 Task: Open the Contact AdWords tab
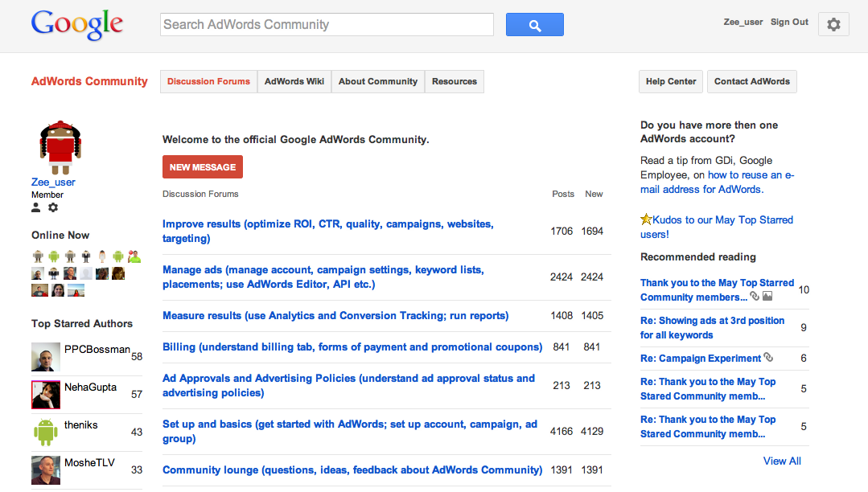coord(751,81)
